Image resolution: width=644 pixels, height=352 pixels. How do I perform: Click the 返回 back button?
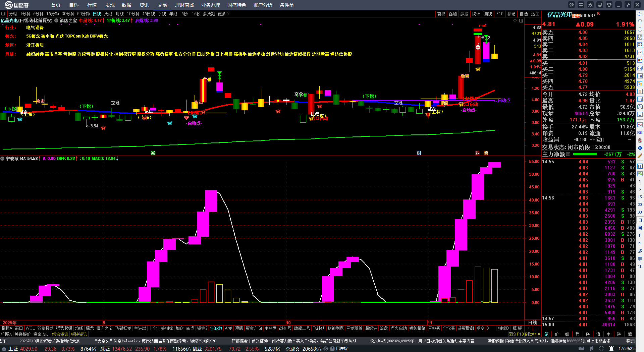tap(535, 14)
